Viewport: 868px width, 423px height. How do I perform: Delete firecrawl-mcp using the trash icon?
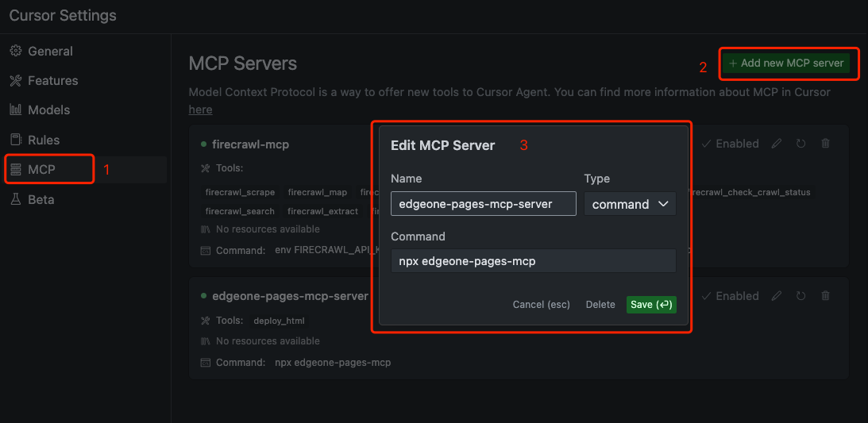tap(825, 144)
